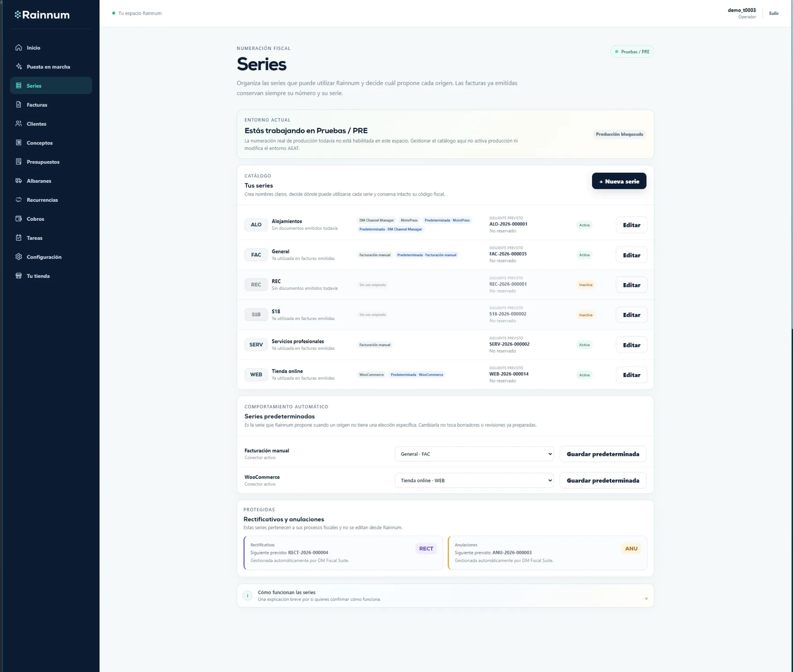This screenshot has height=672, width=793.
Task: Click the demo_t0003 user label
Action: pyautogui.click(x=741, y=10)
